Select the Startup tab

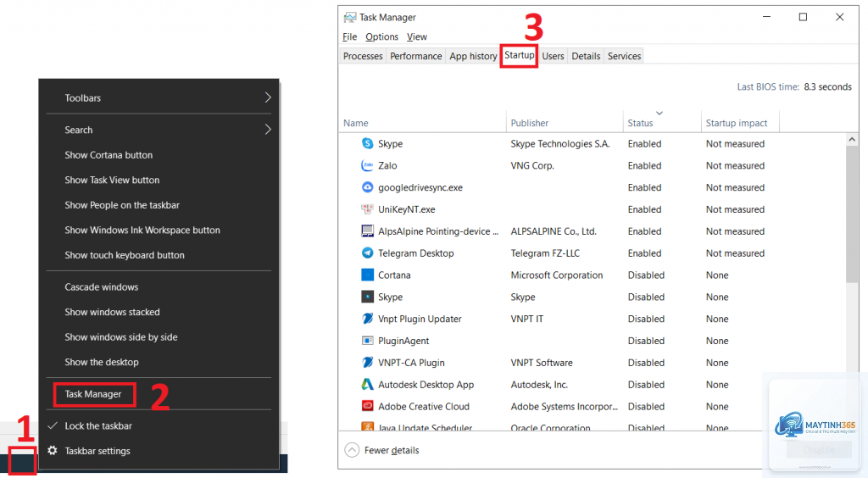pyautogui.click(x=520, y=55)
